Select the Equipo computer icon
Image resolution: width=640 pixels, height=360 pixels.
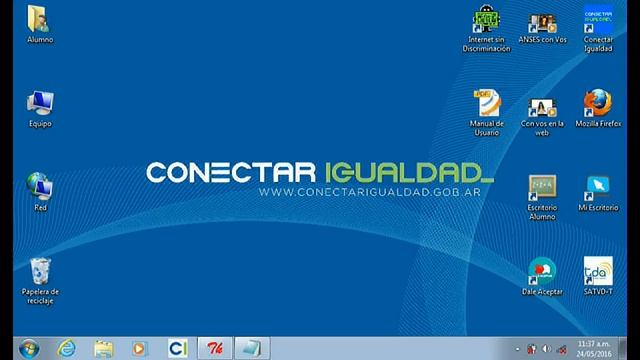(40, 109)
